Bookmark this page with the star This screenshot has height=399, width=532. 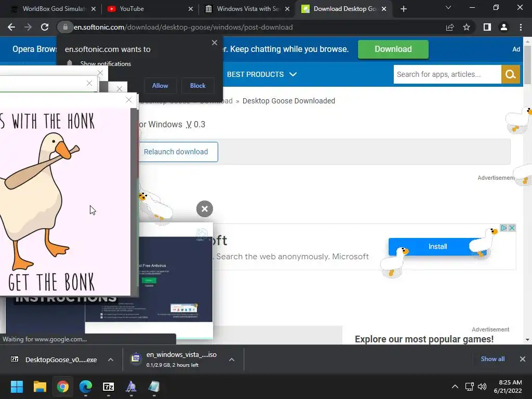click(x=467, y=27)
